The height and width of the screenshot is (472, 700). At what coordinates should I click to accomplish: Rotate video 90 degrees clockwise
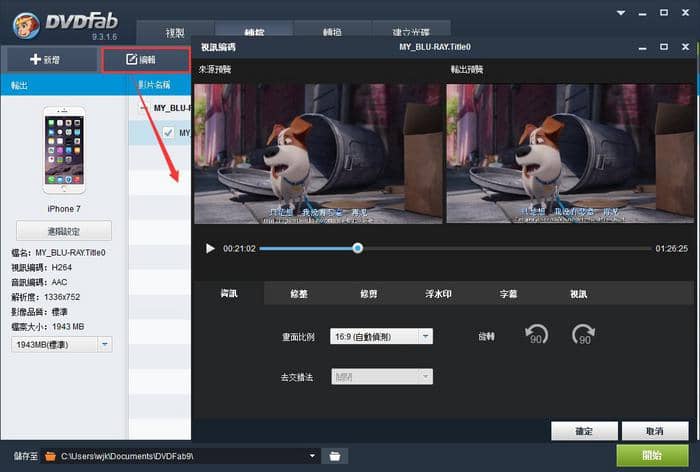click(x=583, y=334)
